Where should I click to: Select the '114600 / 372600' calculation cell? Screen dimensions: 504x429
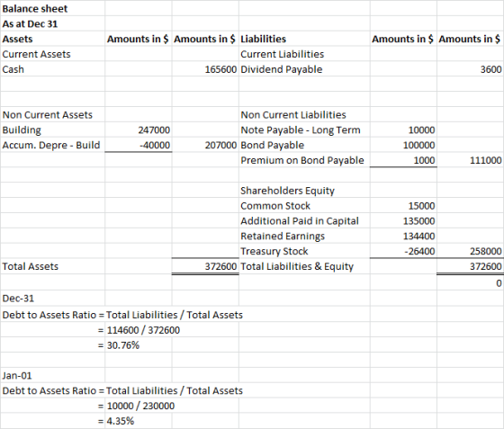click(143, 330)
